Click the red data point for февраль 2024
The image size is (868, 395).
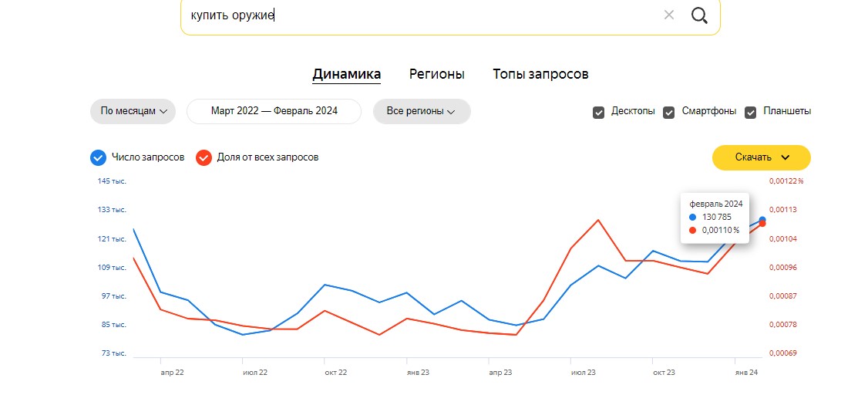click(x=762, y=223)
